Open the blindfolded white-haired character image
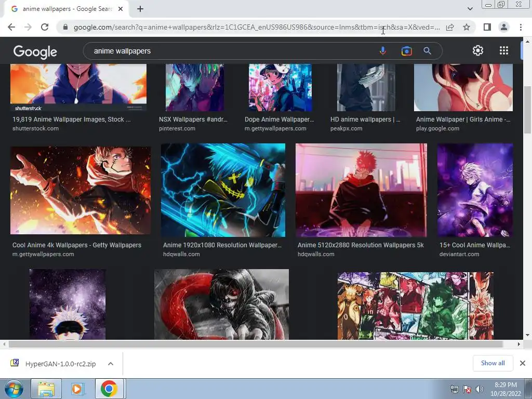Screen dimensions: 532x399 68,304
